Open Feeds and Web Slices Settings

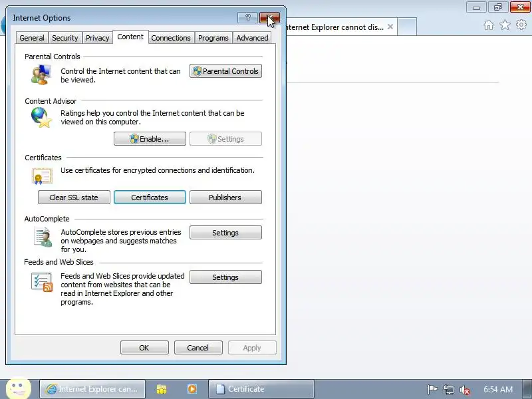pos(225,277)
